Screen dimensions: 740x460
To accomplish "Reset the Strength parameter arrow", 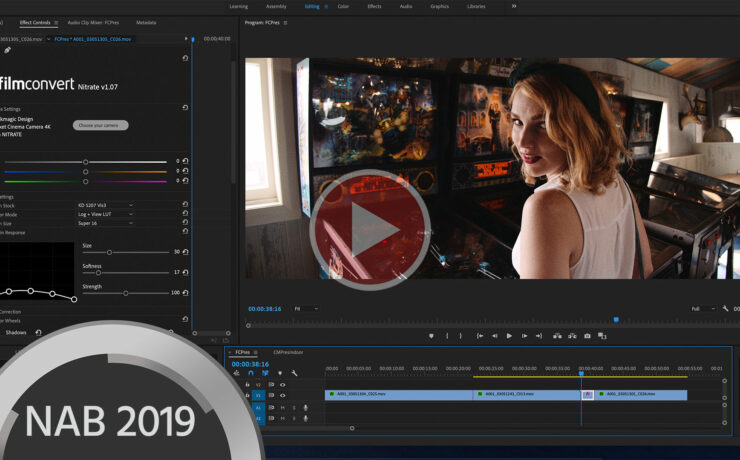I will 185,293.
